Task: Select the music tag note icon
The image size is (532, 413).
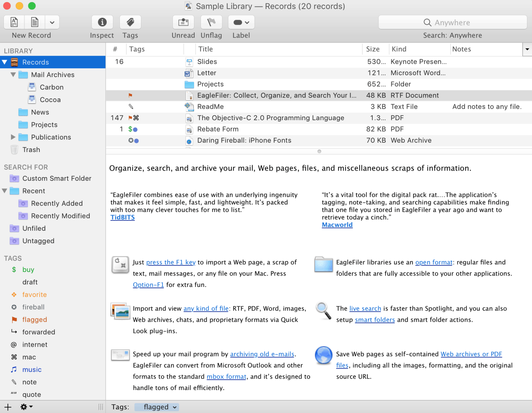Action: 14,370
